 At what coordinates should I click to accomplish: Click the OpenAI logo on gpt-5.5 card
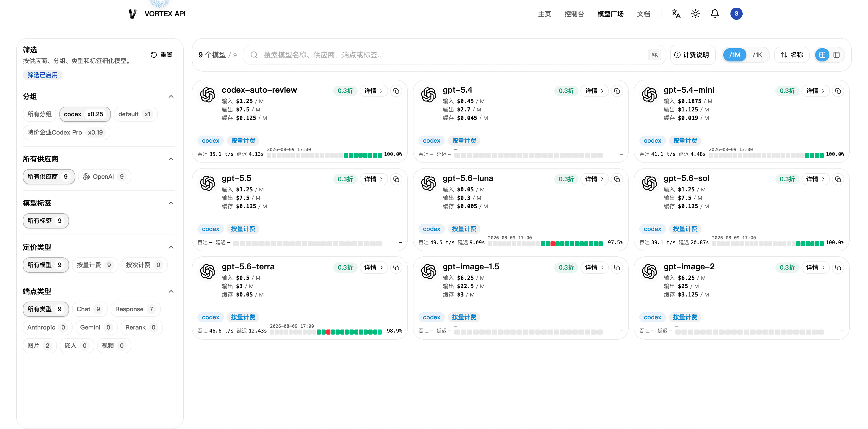pos(208,183)
